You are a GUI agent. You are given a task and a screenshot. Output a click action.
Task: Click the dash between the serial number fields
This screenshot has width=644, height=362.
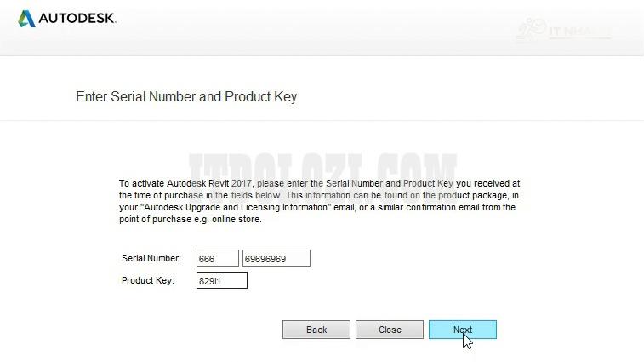click(241, 259)
